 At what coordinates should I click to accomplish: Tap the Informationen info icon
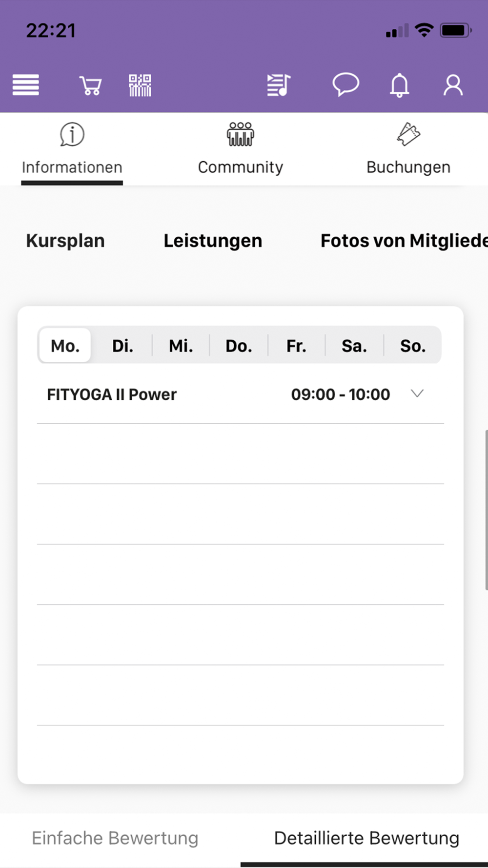tap(72, 135)
